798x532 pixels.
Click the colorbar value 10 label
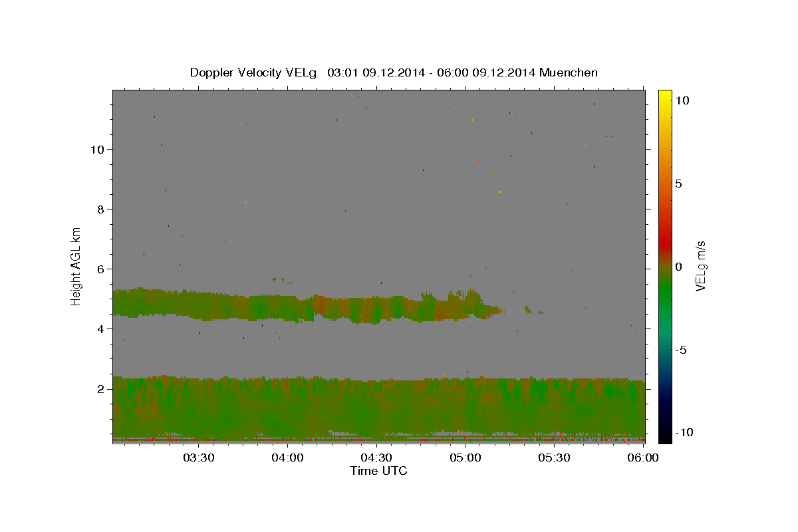(x=682, y=100)
